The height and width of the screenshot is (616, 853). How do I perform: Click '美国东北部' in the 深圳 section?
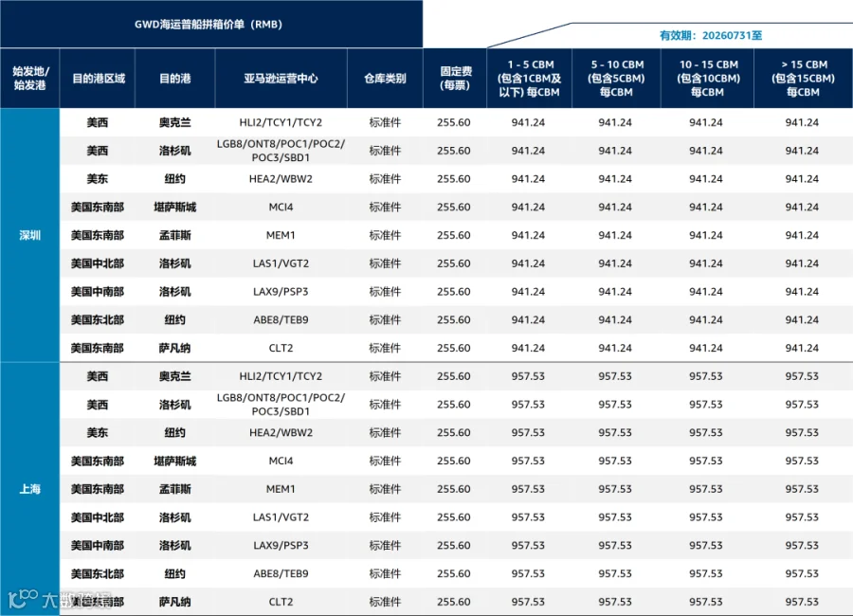[98, 320]
